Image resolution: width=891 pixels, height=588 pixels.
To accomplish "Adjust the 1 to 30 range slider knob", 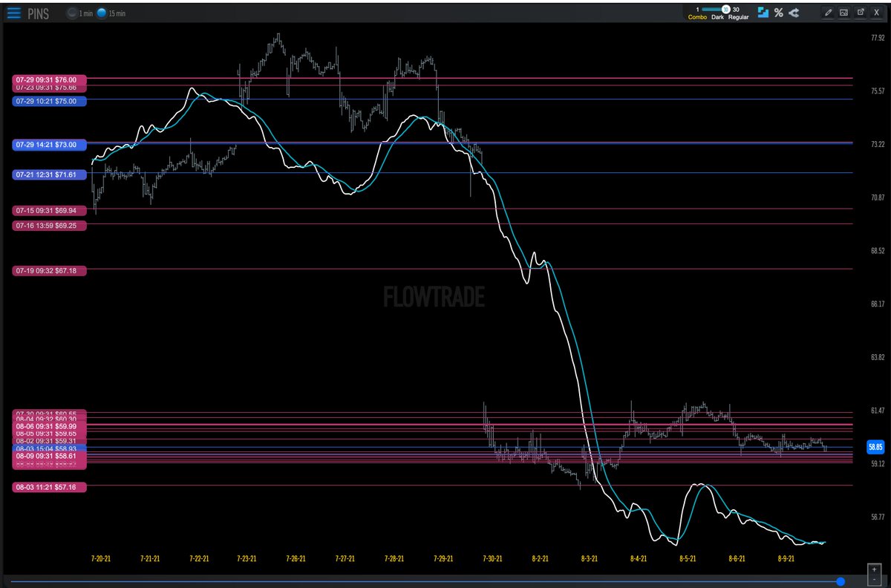I will tap(725, 9).
